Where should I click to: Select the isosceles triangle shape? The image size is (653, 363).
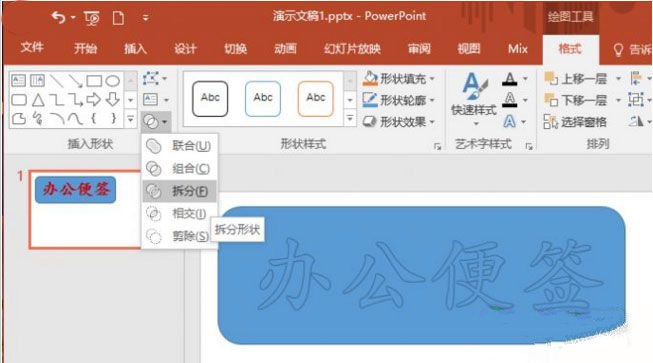[38, 99]
